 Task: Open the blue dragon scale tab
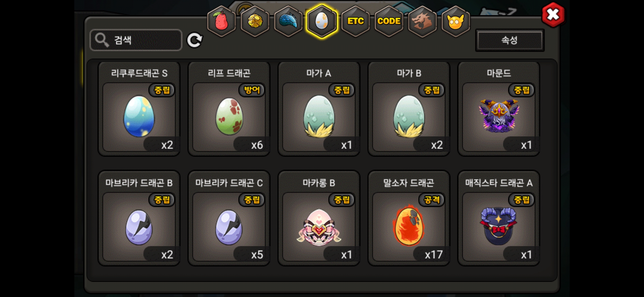click(x=288, y=21)
